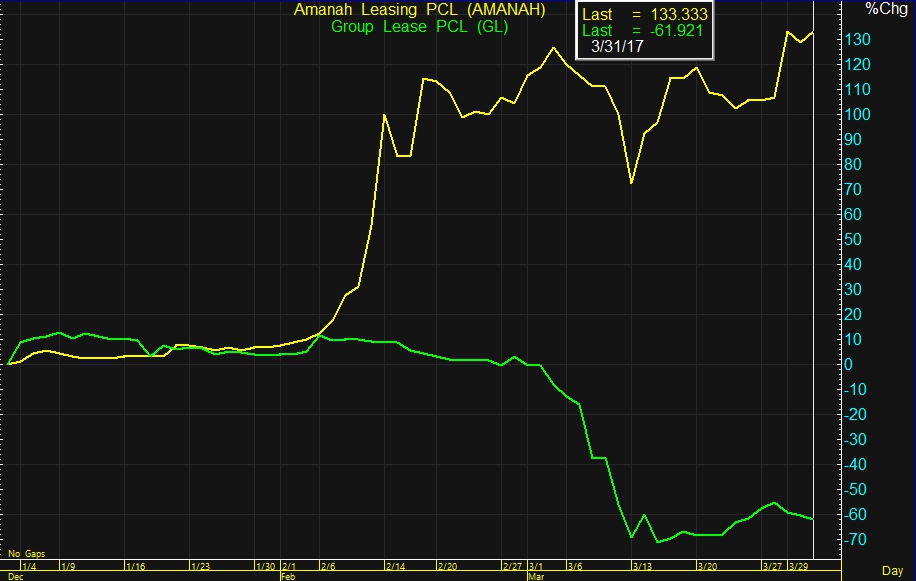916x581 pixels.
Task: Click the No Gaps label
Action: [x=26, y=553]
